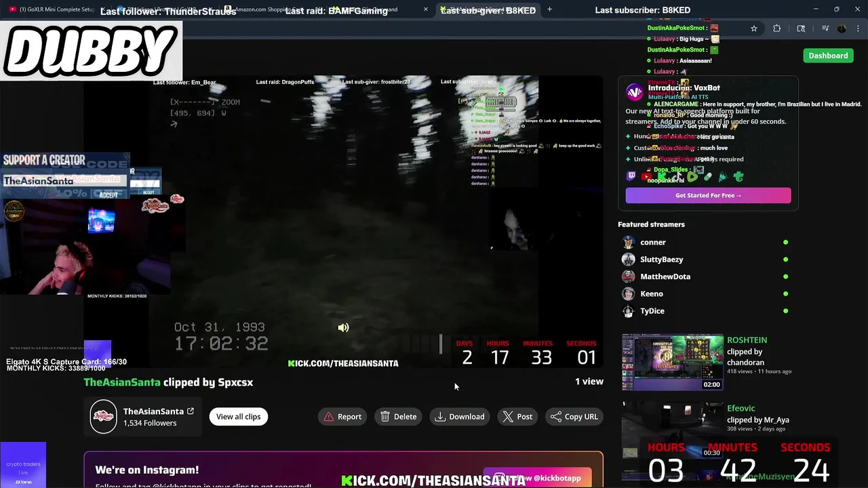The height and width of the screenshot is (488, 868).
Task: Open MatthewDota featured streamer link
Action: [665, 277]
